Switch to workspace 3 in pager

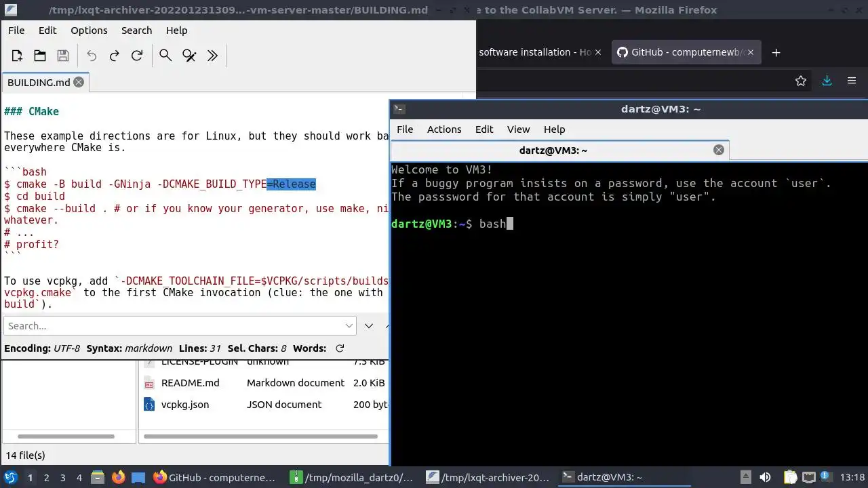[x=63, y=478]
